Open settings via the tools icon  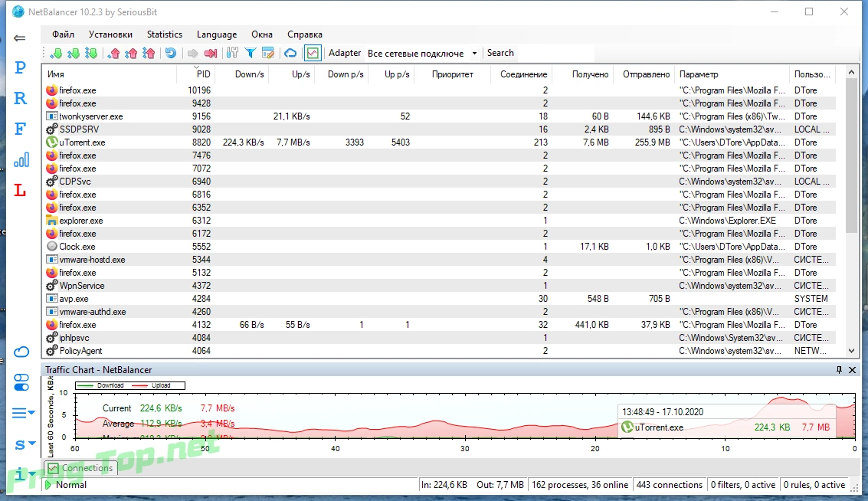[232, 53]
